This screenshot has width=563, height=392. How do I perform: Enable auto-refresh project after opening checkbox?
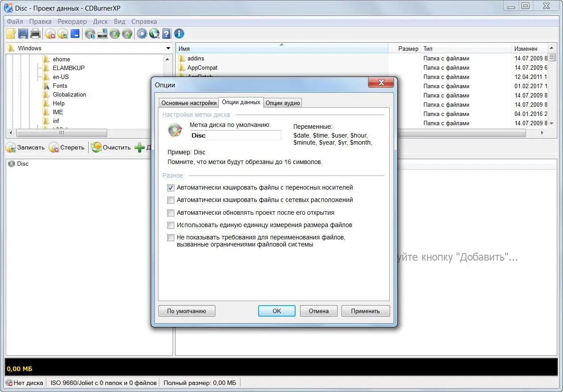point(171,213)
